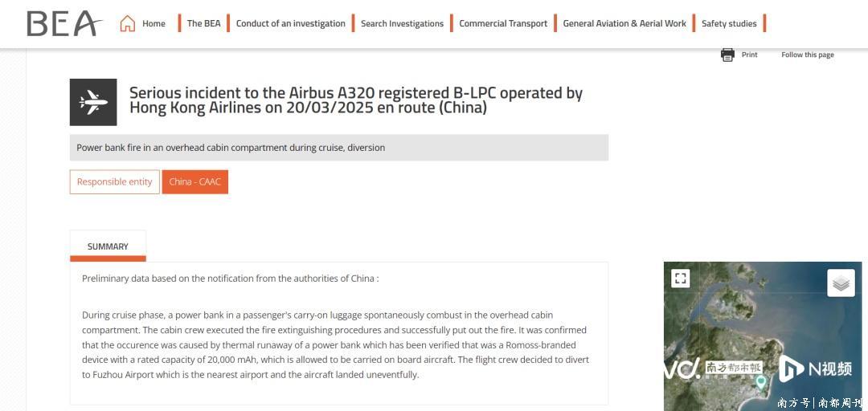Open Commercial Transport section
Screen dimensions: 868x411
coord(503,23)
